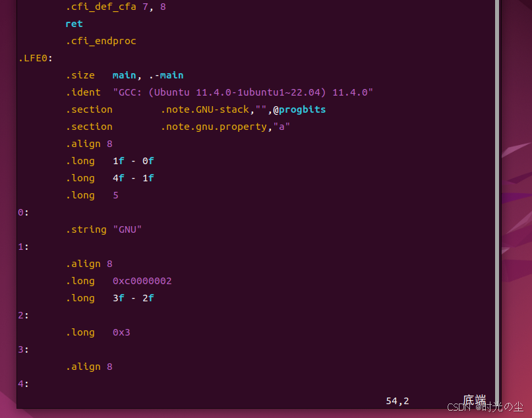532x418 pixels.
Task: Click the '.long 4f - 1f' line
Action: pyautogui.click(x=109, y=178)
